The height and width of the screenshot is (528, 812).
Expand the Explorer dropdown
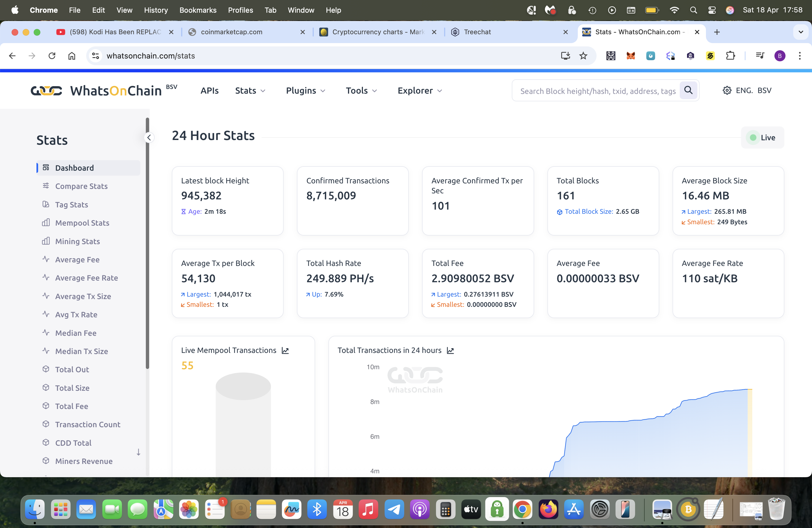pos(420,91)
